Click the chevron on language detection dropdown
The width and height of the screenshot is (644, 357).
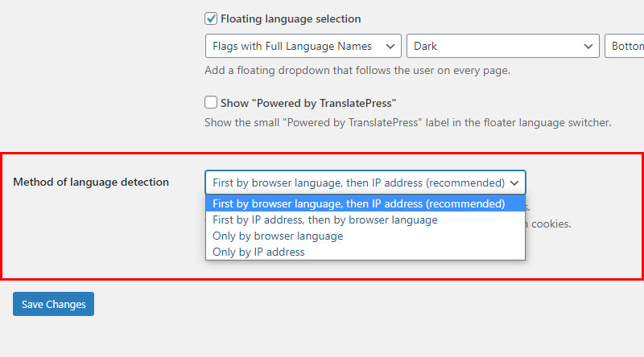pos(514,183)
